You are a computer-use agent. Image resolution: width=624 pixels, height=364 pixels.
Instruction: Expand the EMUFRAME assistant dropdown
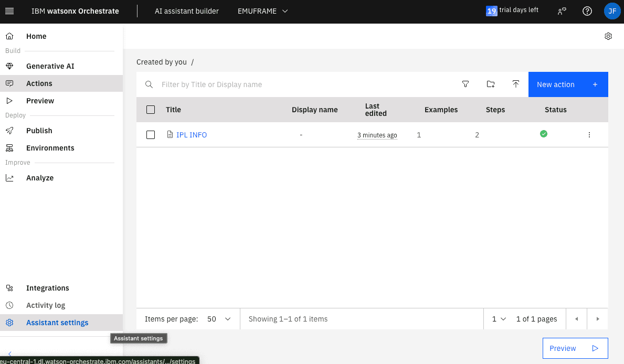(x=263, y=11)
